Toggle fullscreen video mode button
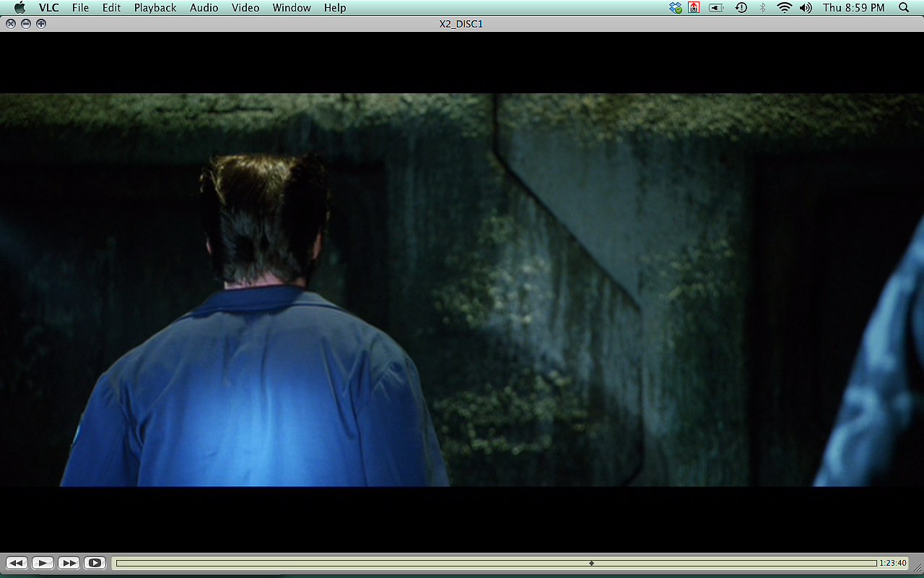Screen dimensions: 924x578 (95, 563)
